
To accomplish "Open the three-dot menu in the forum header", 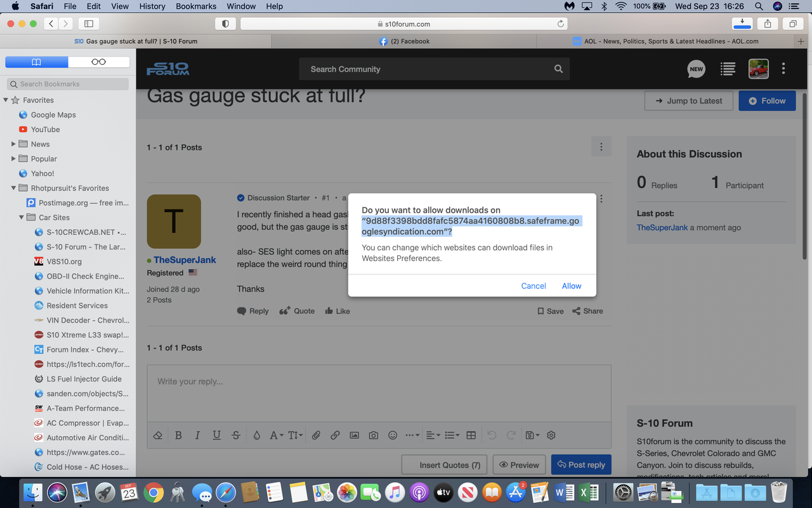I will coord(783,69).
